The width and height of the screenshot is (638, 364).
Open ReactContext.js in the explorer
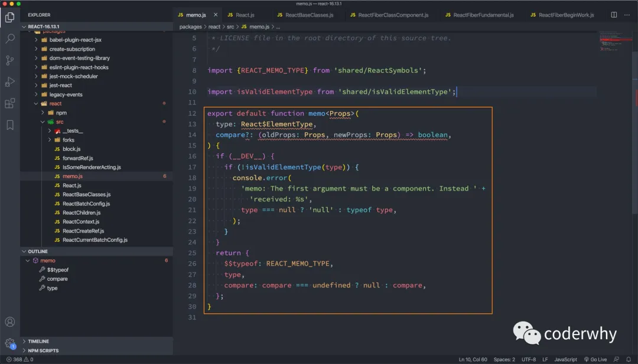96,222
